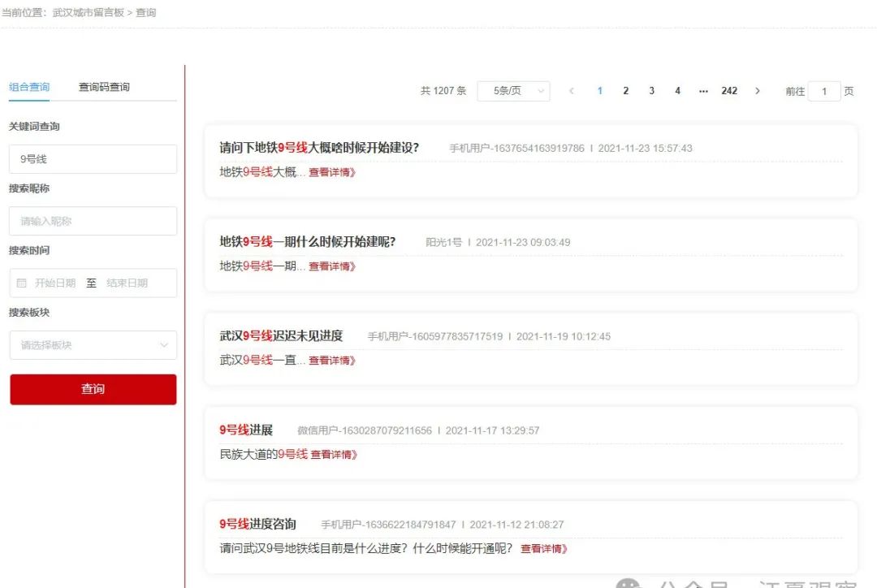Click the 结束日期 end date field
Viewport: 877px width, 588px height.
pos(127,283)
